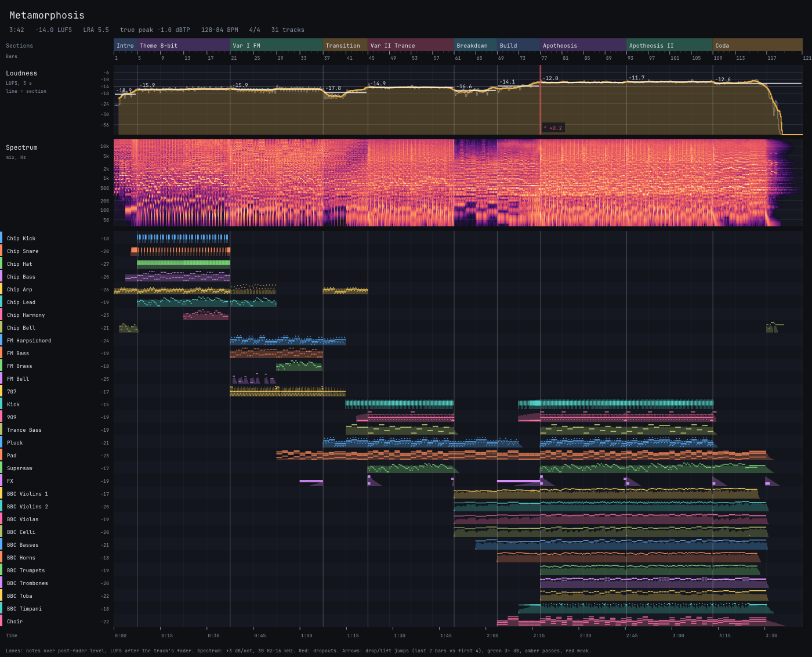This screenshot has height=657, width=812.
Task: Click the FX riser clip before Apotheosis
Action: click(519, 481)
